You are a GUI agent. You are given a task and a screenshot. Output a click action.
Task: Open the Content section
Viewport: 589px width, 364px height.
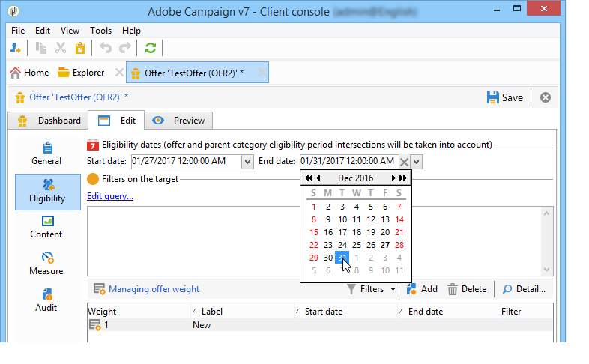coord(46,227)
